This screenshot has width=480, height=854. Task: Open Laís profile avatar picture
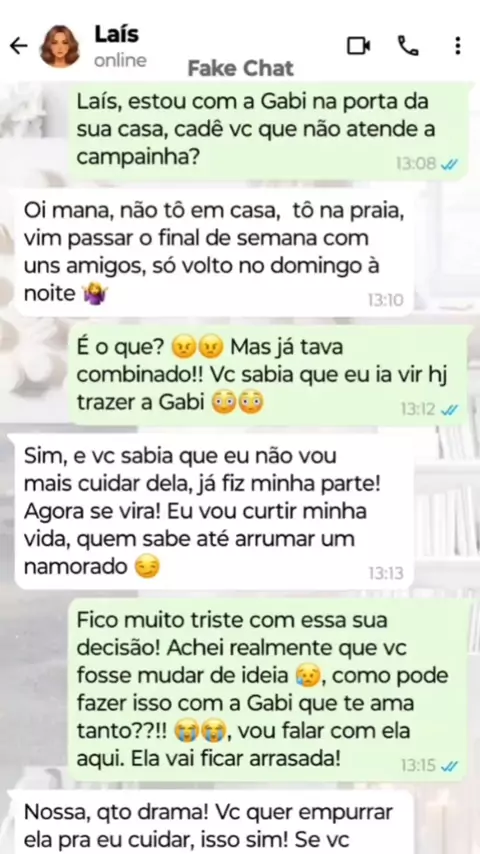click(59, 46)
